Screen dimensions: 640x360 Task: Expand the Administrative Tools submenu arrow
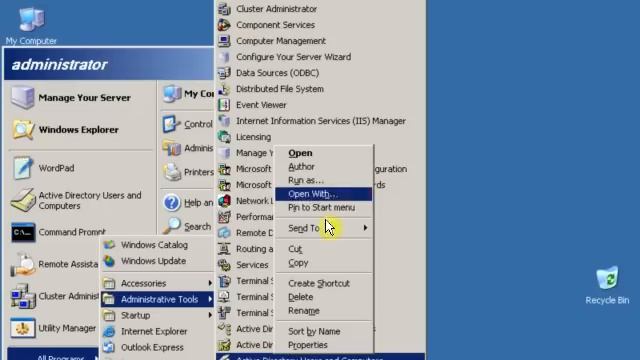tap(210, 299)
